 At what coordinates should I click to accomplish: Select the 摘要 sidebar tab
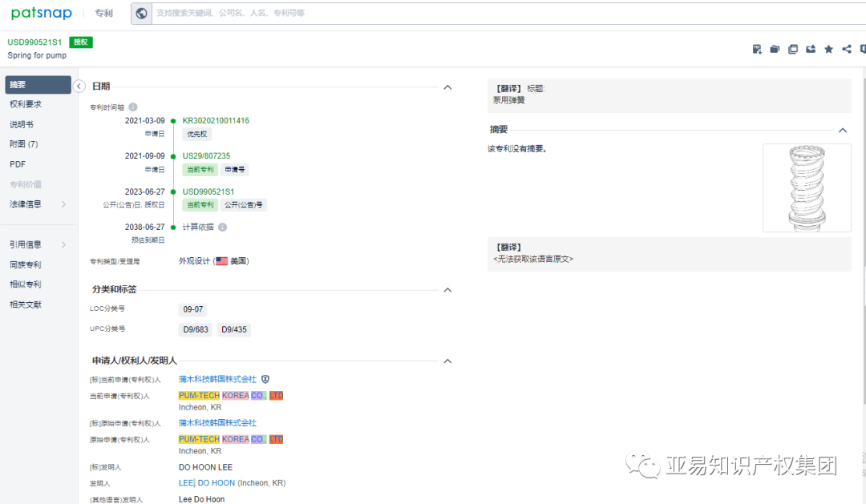click(x=38, y=84)
